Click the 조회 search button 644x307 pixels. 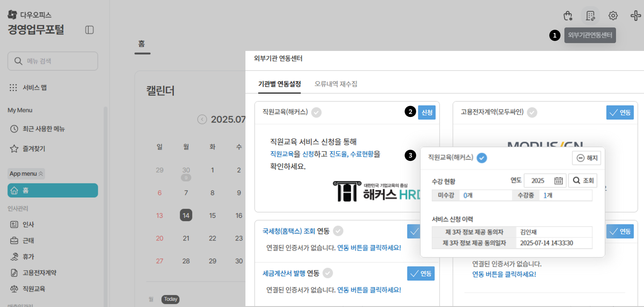click(x=583, y=181)
